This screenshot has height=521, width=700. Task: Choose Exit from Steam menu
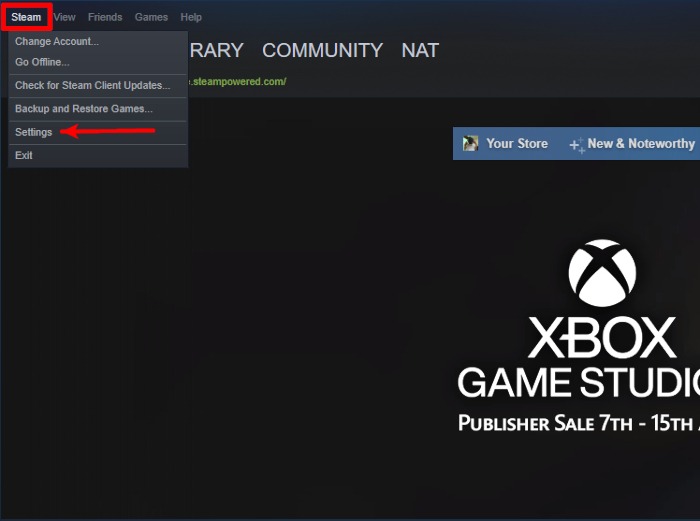(x=98, y=155)
